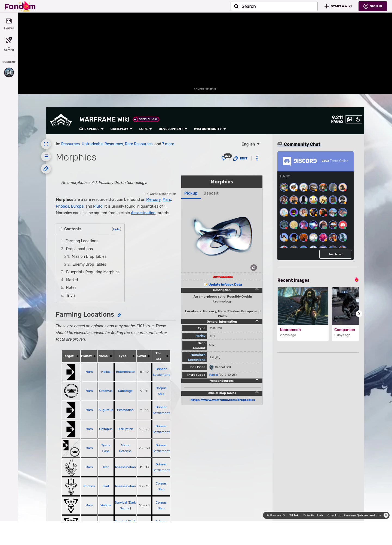The image size is (392, 545).
Task: Jump to Mission Drop Tables in Contents
Action: (x=89, y=256)
